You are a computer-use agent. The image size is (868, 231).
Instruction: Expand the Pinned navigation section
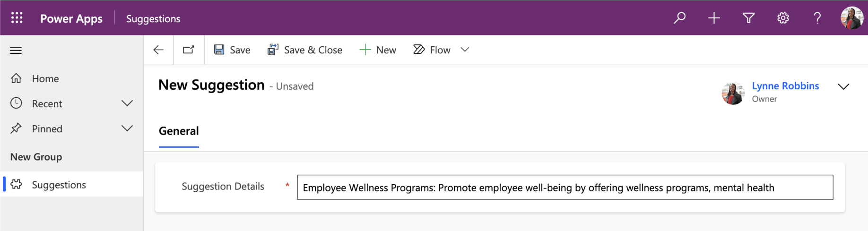tap(127, 128)
